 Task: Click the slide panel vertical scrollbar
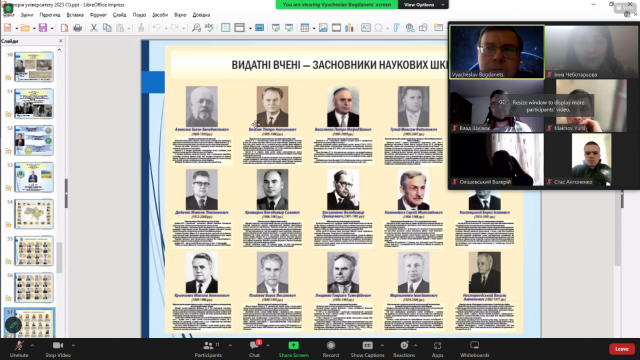click(x=60, y=257)
